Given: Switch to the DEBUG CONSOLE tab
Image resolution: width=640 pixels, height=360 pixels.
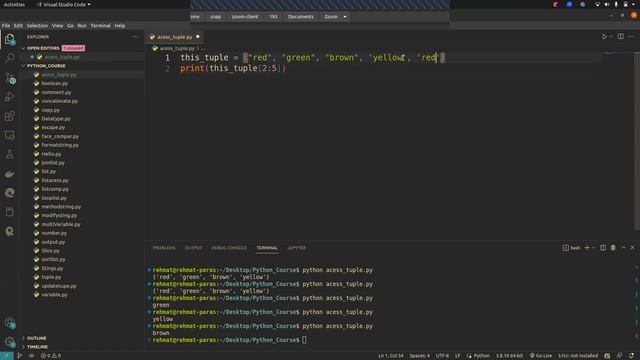Looking at the screenshot, I should [x=229, y=248].
